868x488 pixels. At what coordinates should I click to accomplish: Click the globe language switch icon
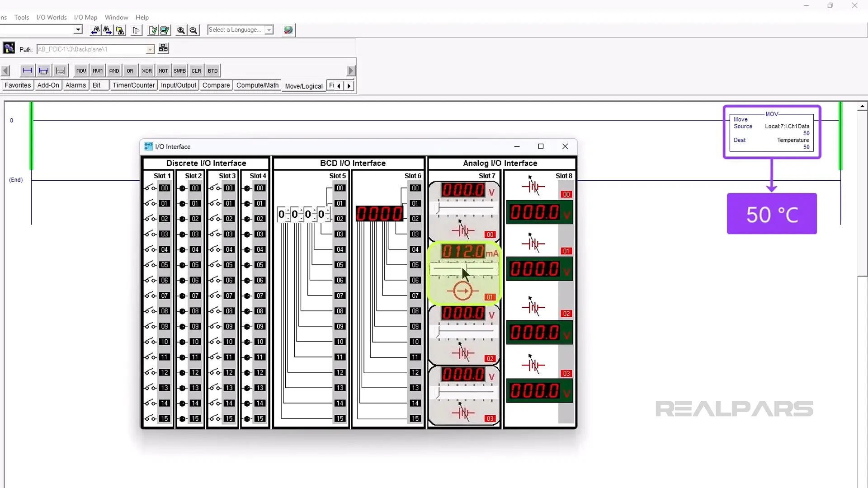288,30
